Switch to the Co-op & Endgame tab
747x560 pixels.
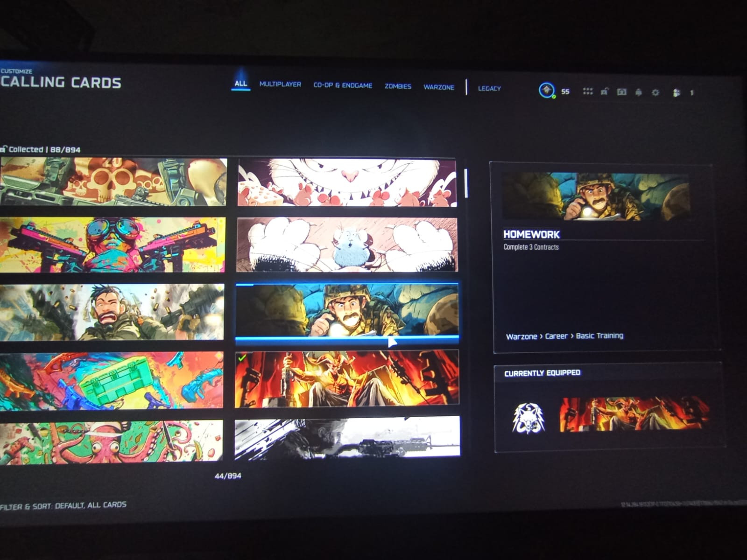coord(343,85)
